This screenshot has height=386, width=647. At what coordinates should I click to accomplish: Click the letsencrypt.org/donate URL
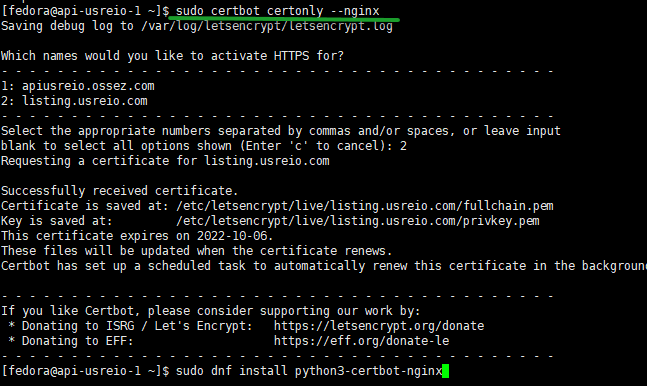(379, 326)
